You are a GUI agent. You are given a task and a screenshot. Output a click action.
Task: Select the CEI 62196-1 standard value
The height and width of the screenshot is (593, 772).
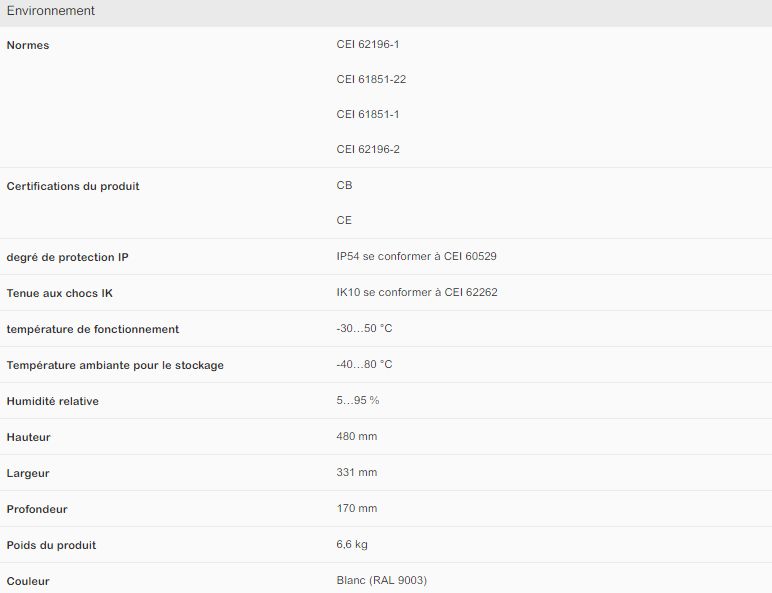pos(368,44)
